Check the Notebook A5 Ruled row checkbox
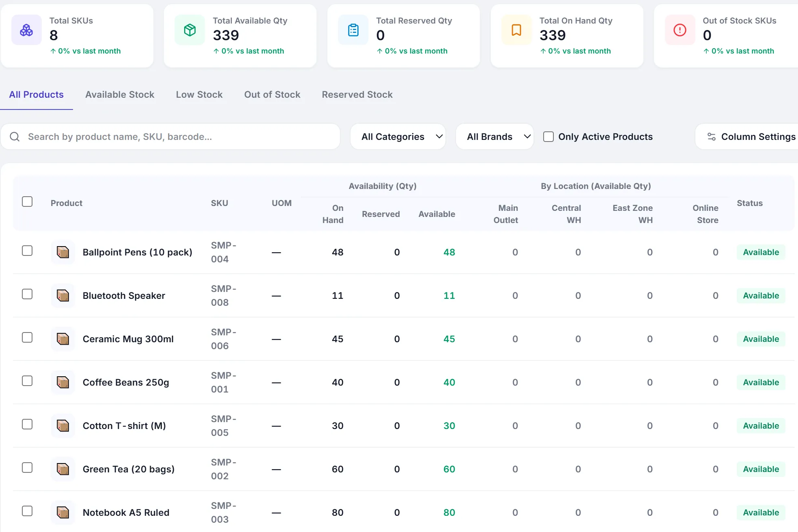 [x=27, y=511]
